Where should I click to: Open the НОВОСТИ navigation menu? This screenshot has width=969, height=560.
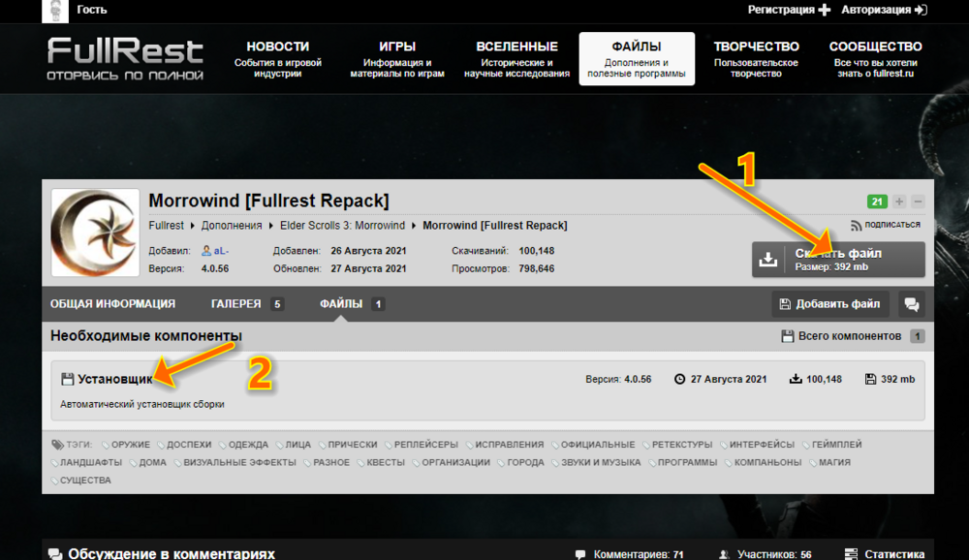tap(278, 59)
